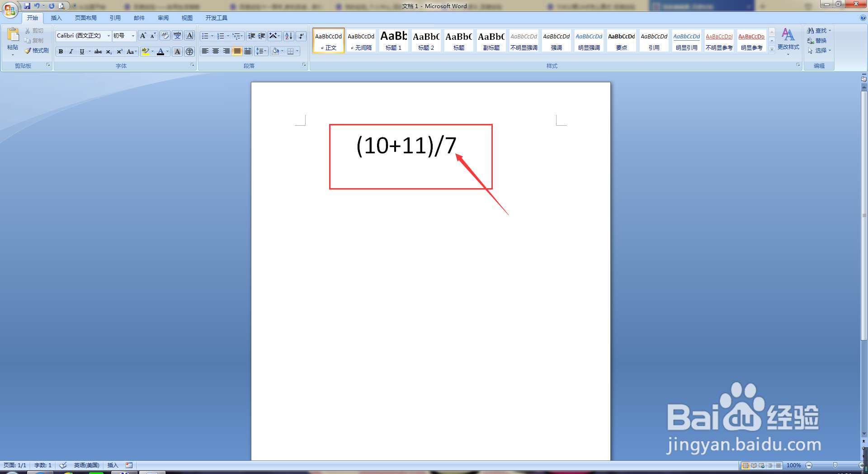The height and width of the screenshot is (474, 868).
Task: Apply the font color button
Action: [160, 52]
